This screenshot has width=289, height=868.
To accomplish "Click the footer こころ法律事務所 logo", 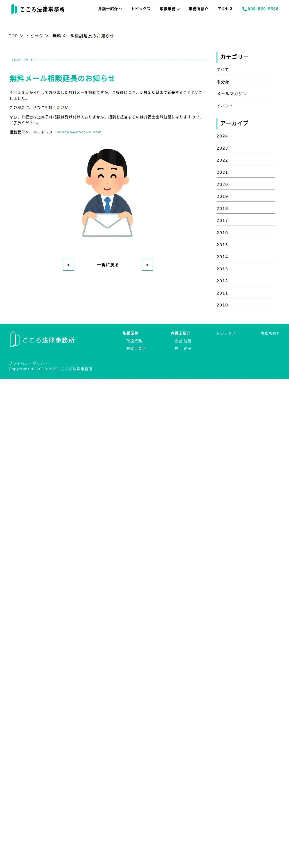I will (x=42, y=339).
